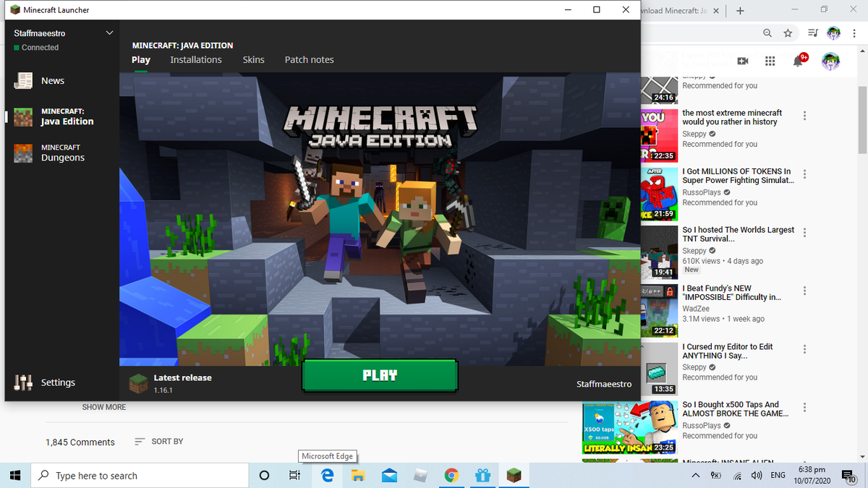This screenshot has height=488, width=868.
Task: Click Minecraft grass block taskbar icon
Action: (x=513, y=475)
